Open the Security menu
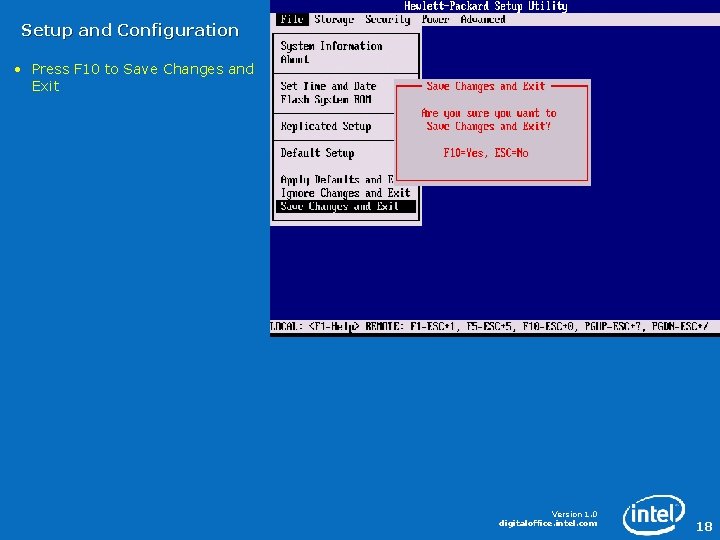This screenshot has height=540, width=720. pos(388,19)
